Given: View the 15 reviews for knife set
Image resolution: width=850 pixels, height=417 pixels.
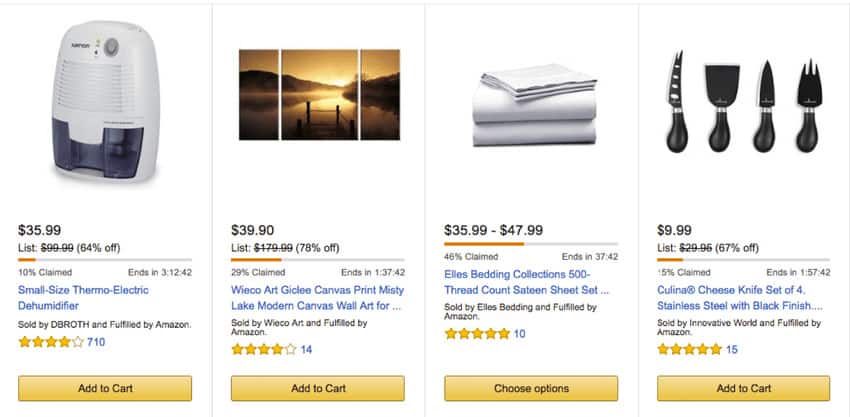Looking at the screenshot, I should 732,350.
